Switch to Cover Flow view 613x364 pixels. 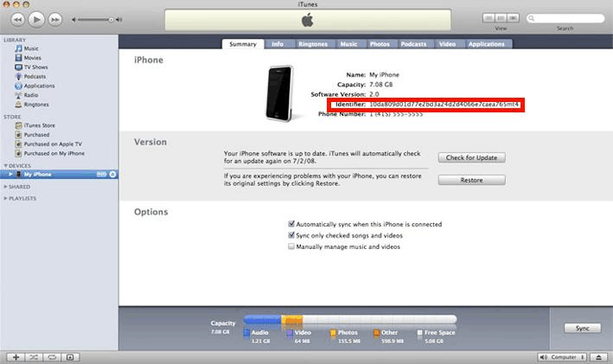click(x=513, y=18)
